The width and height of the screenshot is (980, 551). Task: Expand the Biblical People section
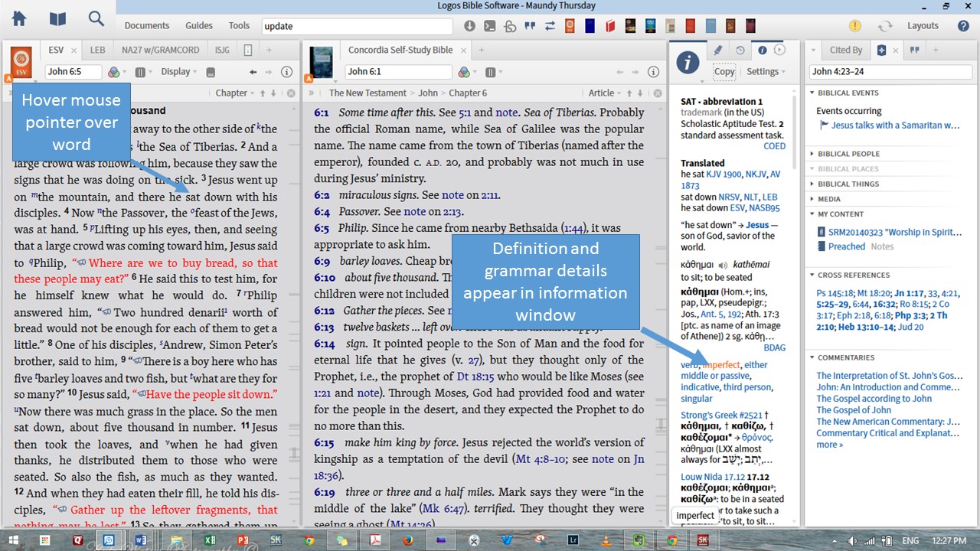point(848,154)
